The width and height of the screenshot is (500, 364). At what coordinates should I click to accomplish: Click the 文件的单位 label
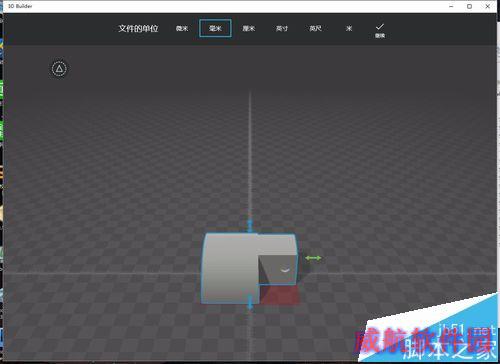click(x=138, y=29)
